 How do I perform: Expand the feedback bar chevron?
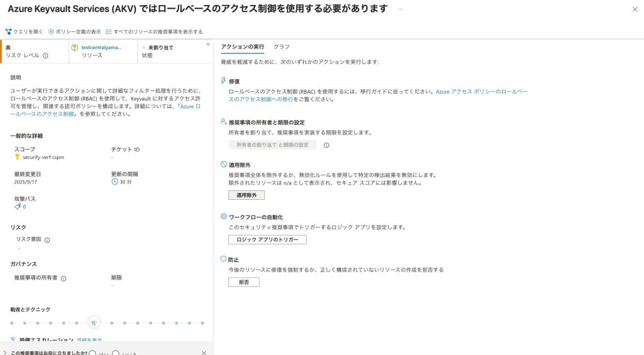coord(5,352)
